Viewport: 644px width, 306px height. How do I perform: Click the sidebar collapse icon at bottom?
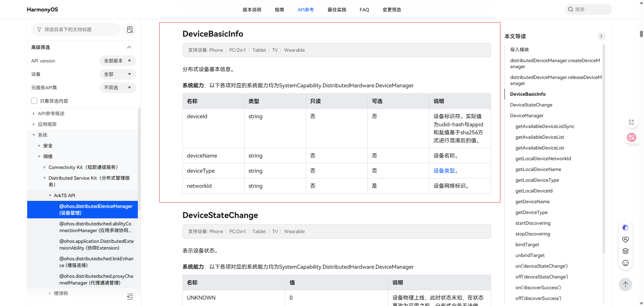pyautogui.click(x=130, y=297)
